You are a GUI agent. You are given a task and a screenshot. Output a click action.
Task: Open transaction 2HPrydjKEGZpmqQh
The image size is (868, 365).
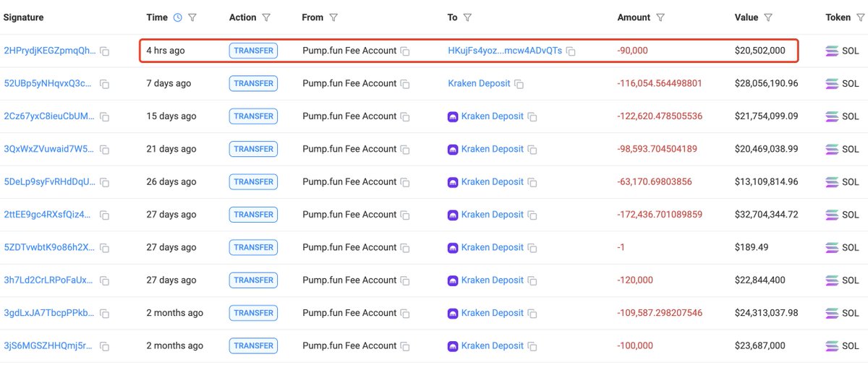point(49,51)
